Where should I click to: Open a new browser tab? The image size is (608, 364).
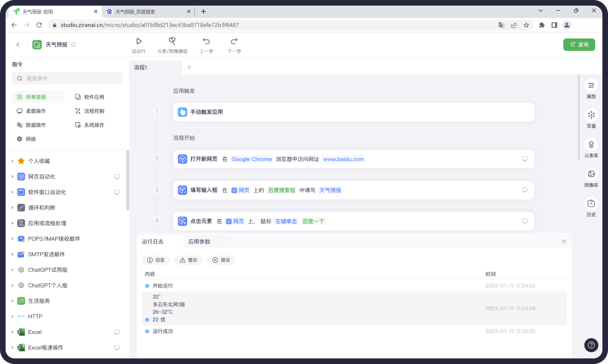click(x=203, y=11)
